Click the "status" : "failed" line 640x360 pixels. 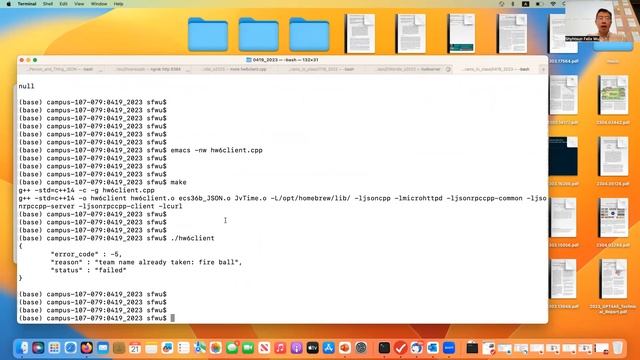(89, 270)
